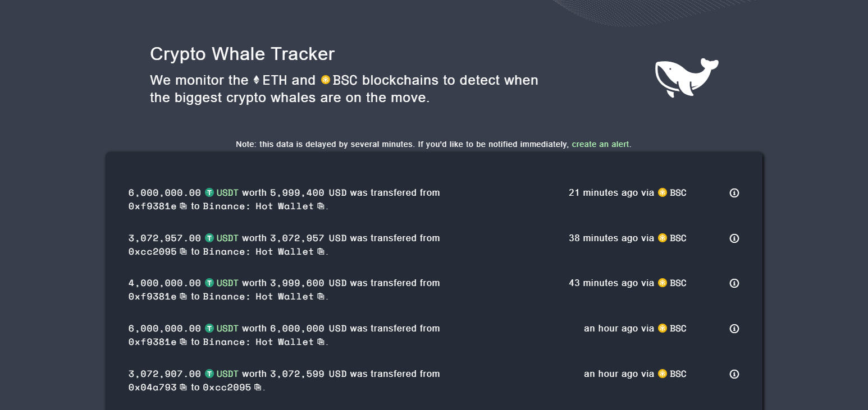Open info icon for 38 minutes ago transfer
868x410 pixels.
734,238
